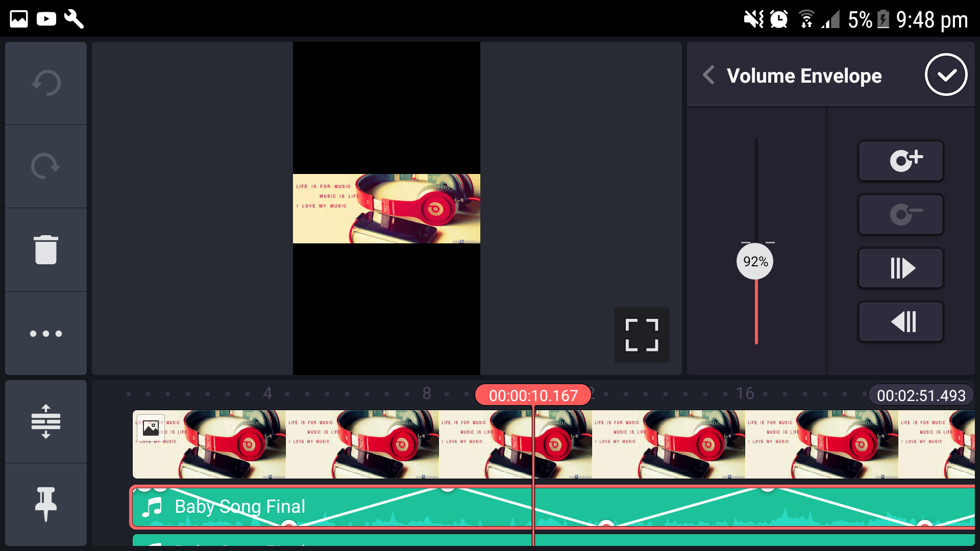Click the 92% volume slider knob
This screenshot has height=551, width=980.
click(x=755, y=262)
